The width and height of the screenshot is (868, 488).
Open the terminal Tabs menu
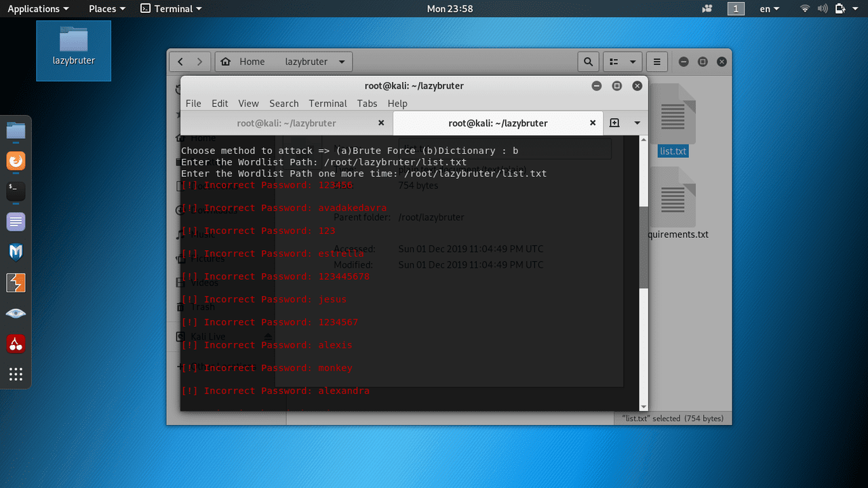tap(367, 103)
